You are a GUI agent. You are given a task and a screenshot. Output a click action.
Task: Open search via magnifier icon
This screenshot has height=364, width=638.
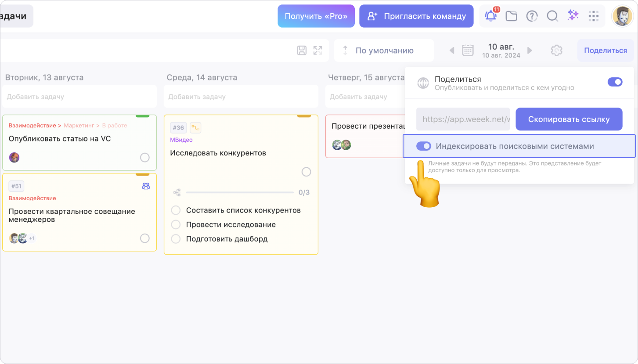pos(552,16)
